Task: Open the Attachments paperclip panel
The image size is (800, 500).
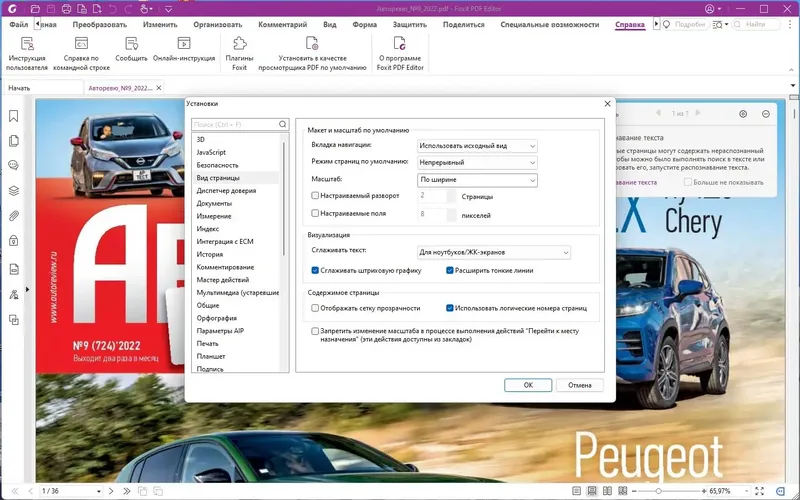Action: pos(14,216)
